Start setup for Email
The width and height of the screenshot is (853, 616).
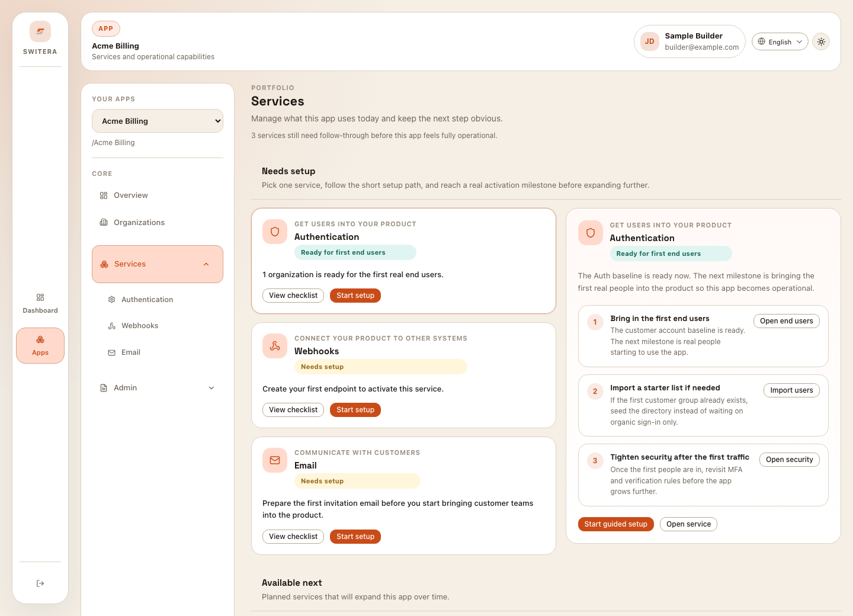[x=355, y=537]
